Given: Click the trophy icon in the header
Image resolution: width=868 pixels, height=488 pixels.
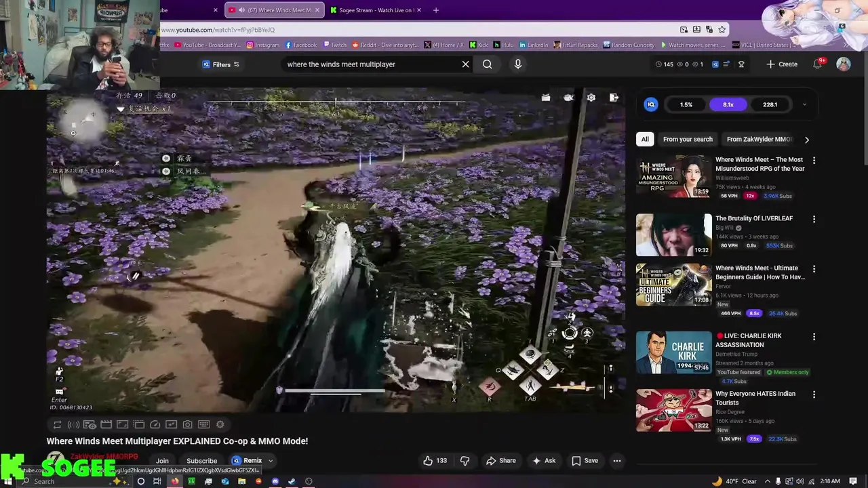Looking at the screenshot, I should [x=741, y=64].
